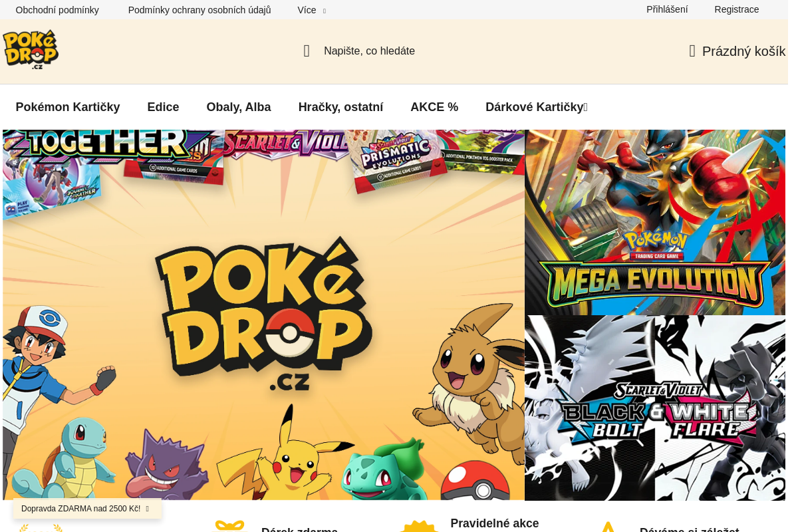Screen dimensions: 798x532
Task: Open the Mega Evolution banner
Action: (655, 222)
